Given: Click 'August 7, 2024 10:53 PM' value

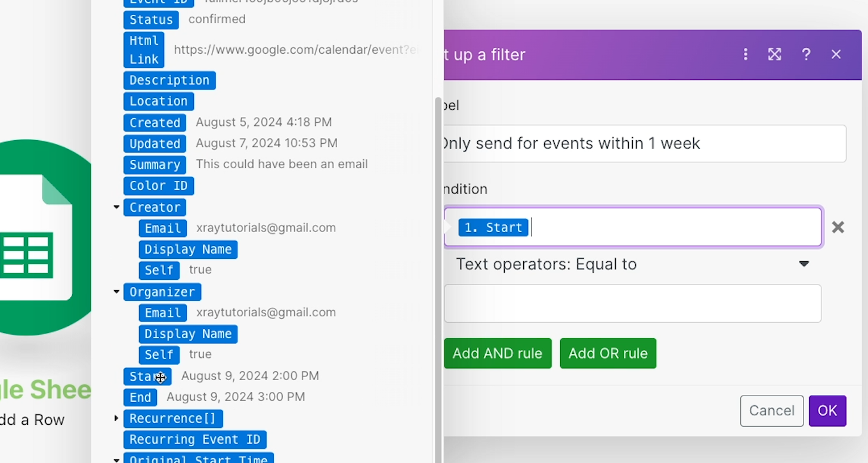Looking at the screenshot, I should pyautogui.click(x=267, y=143).
